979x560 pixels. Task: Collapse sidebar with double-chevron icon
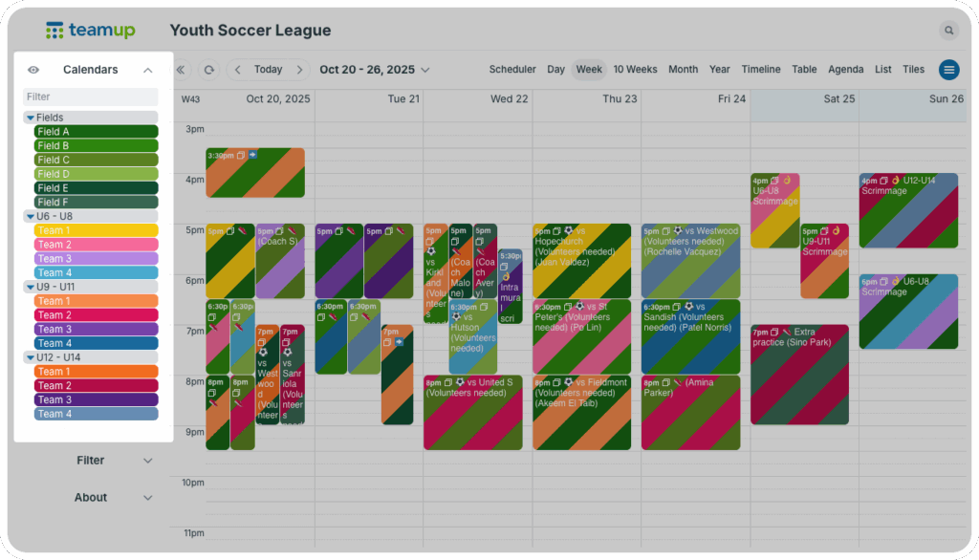coord(182,70)
